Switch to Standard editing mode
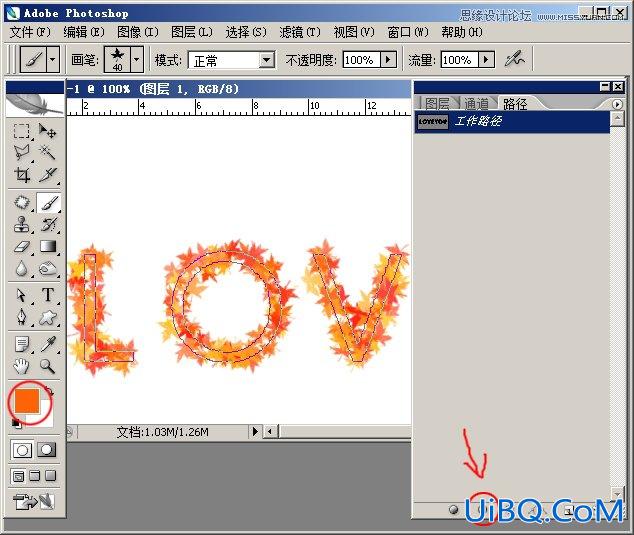 (x=22, y=450)
